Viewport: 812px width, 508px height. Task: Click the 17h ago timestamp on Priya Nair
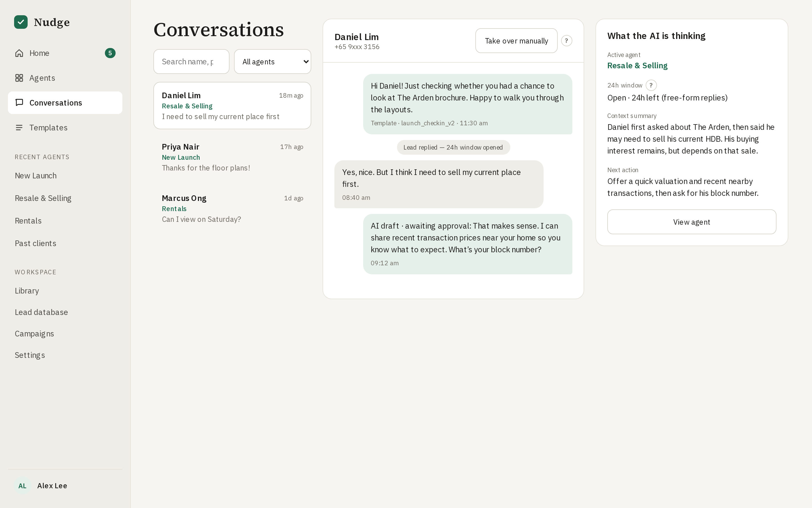click(292, 147)
